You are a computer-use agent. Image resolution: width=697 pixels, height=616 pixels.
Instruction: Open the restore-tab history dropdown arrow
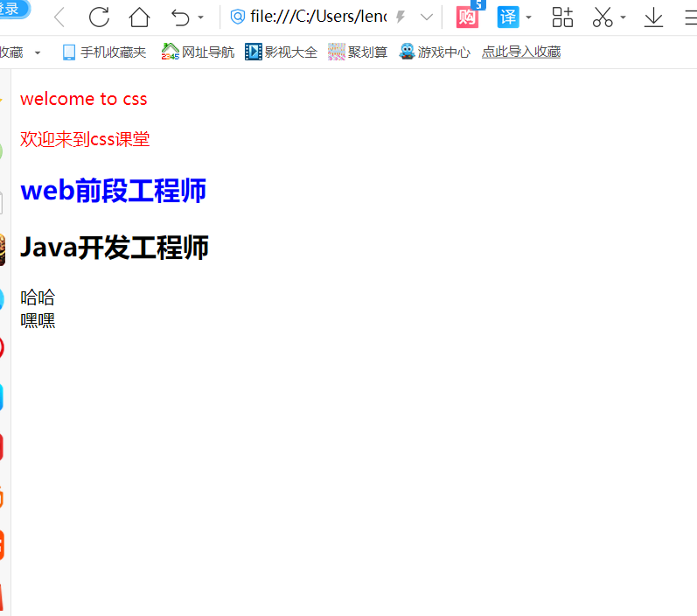[201, 17]
